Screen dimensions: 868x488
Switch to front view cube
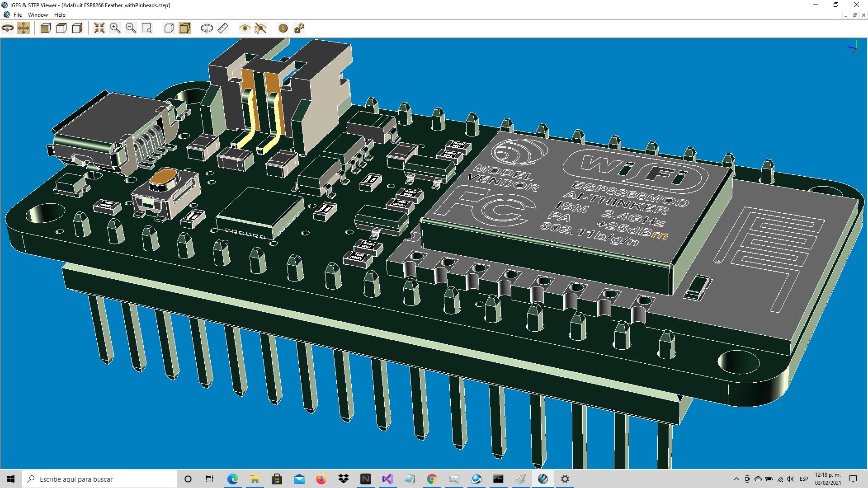click(45, 28)
